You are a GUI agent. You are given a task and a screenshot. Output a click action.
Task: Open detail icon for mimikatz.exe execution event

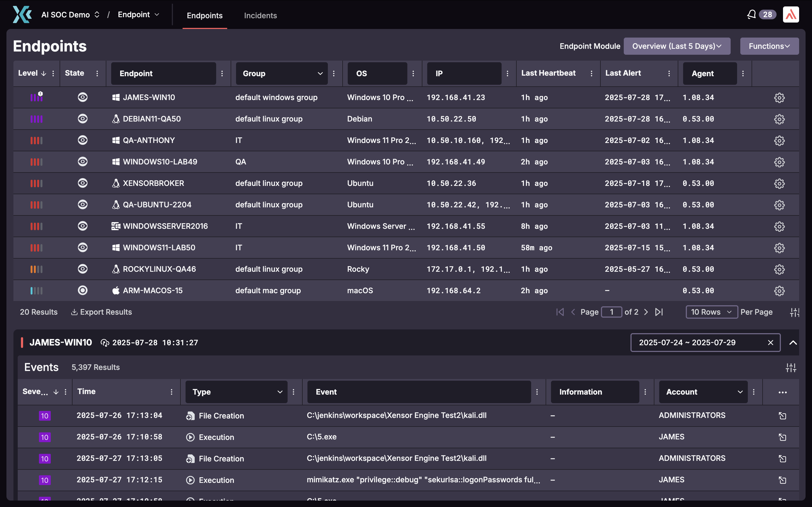click(x=782, y=480)
